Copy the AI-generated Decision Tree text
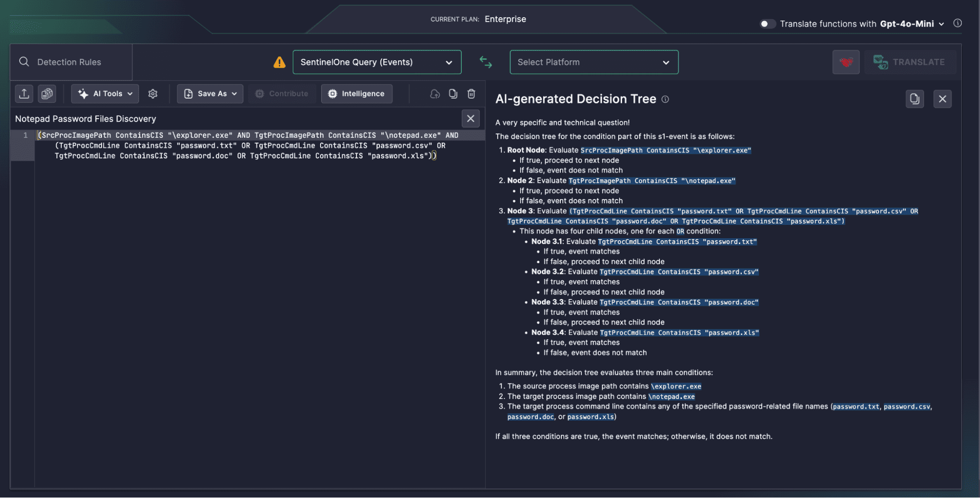This screenshot has height=498, width=980. [x=914, y=99]
